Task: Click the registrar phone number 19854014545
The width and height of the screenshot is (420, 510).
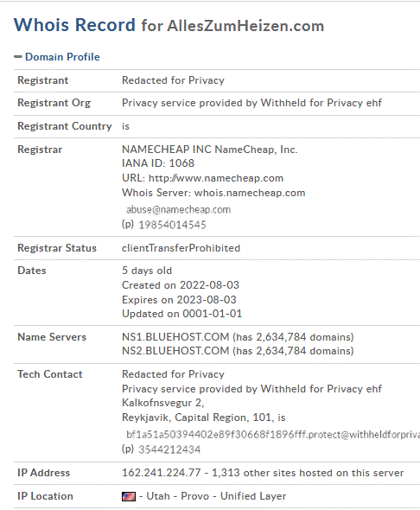Action: (x=172, y=225)
